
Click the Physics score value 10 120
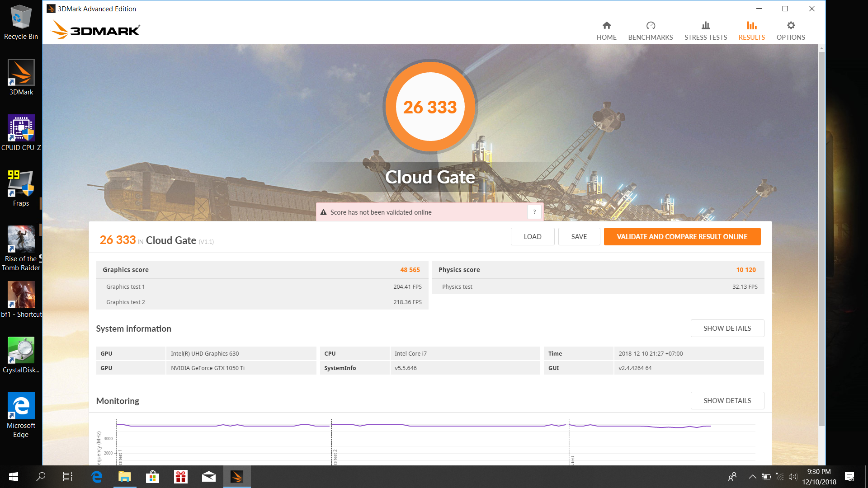[746, 270]
